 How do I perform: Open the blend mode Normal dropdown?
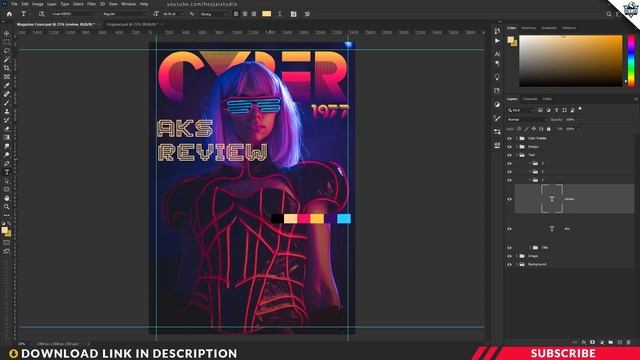[527, 120]
